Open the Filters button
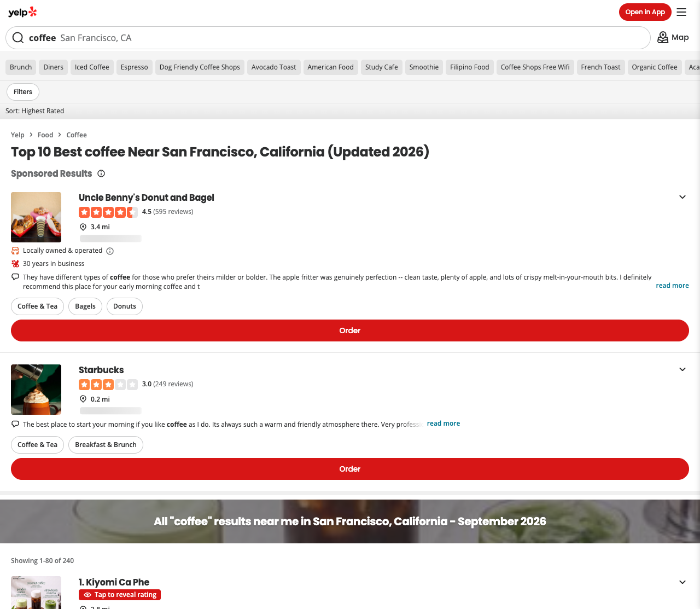The image size is (700, 609). (23, 92)
